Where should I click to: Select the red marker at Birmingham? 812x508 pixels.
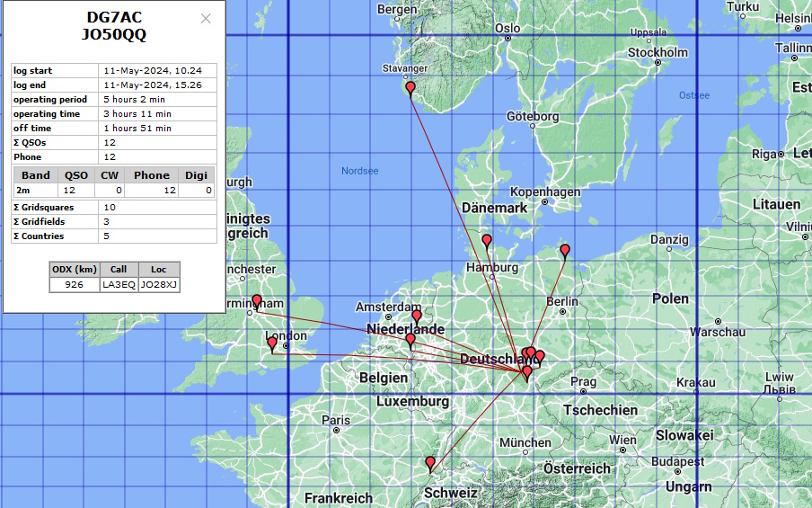tap(257, 301)
